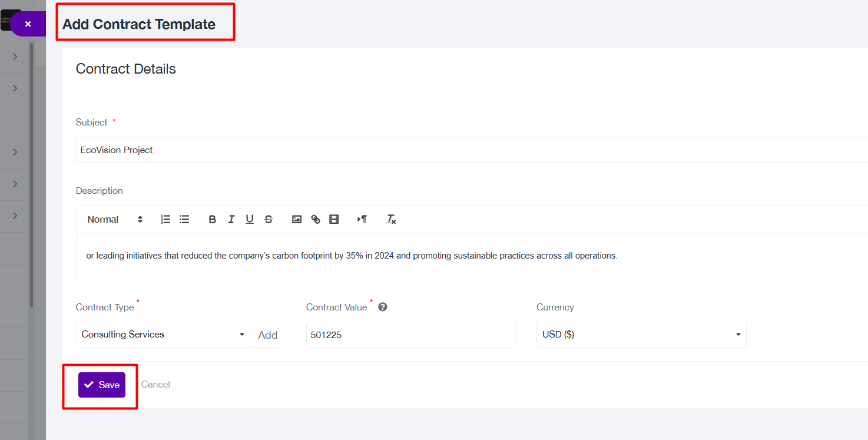
Task: Open the Normal heading style dropdown
Action: point(115,219)
